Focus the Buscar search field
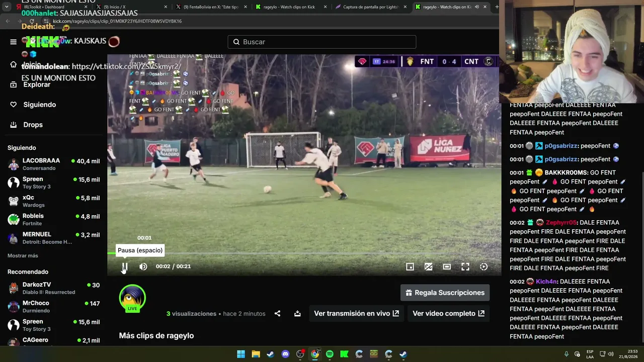The height and width of the screenshot is (362, 644). (x=322, y=42)
